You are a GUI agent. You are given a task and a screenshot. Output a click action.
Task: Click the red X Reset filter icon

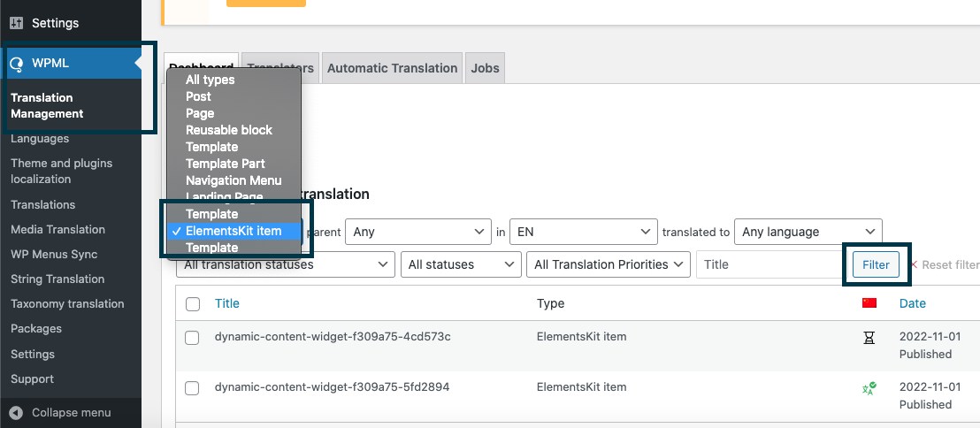click(x=914, y=264)
